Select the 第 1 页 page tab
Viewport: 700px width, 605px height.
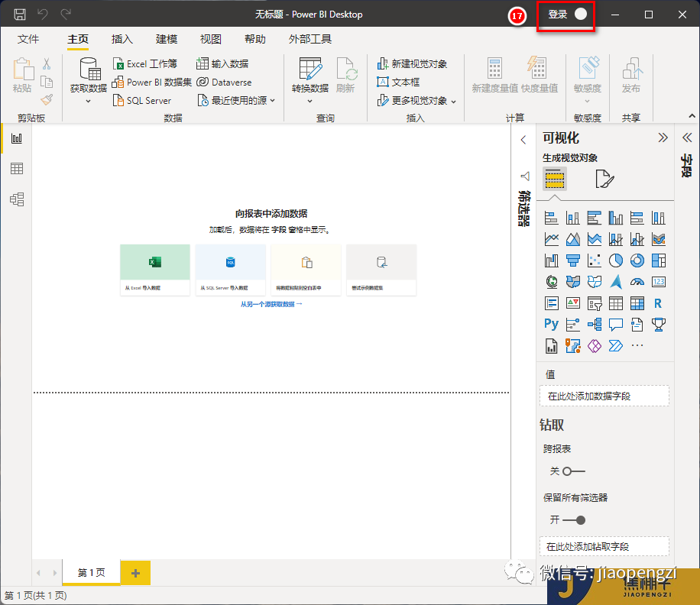tap(92, 572)
